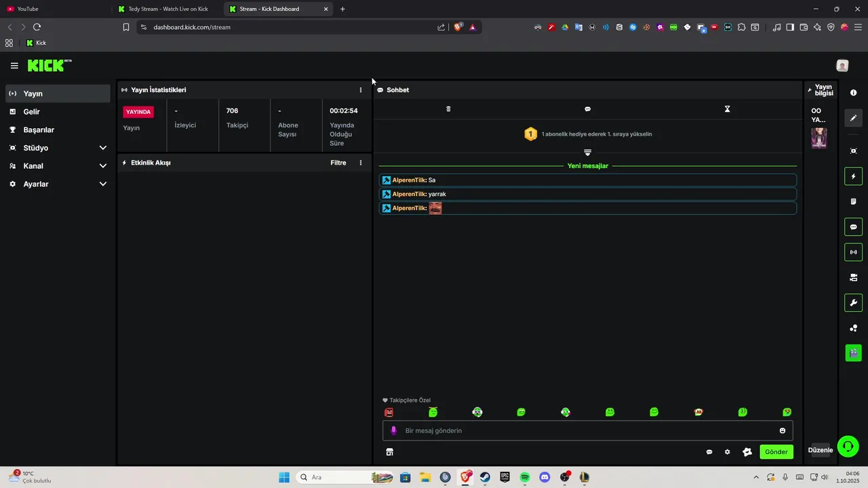Click the green clapperboard icon in sidebar
868x488 pixels.
click(853, 353)
